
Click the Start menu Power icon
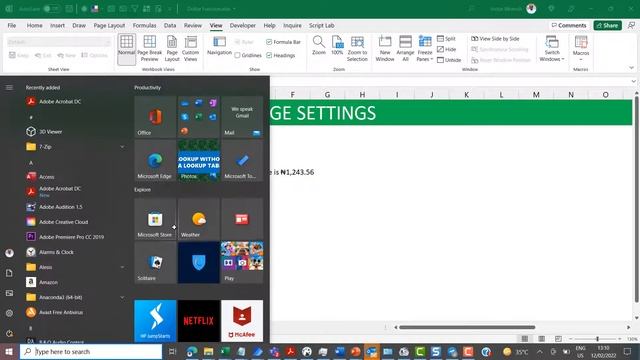click(x=9, y=333)
